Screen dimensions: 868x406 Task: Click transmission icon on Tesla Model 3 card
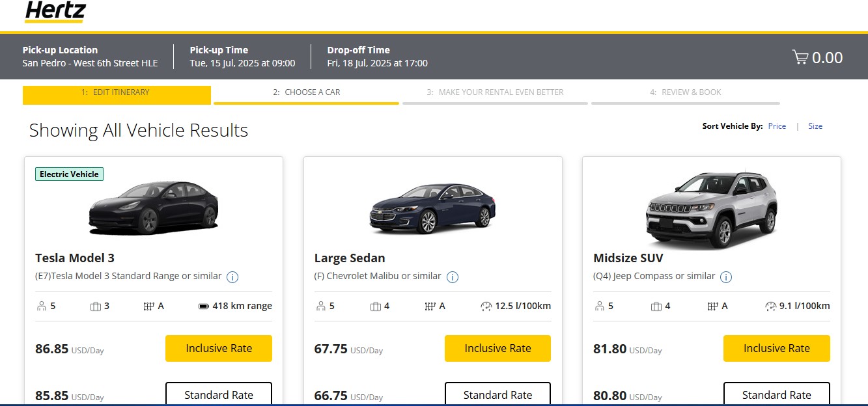point(148,306)
